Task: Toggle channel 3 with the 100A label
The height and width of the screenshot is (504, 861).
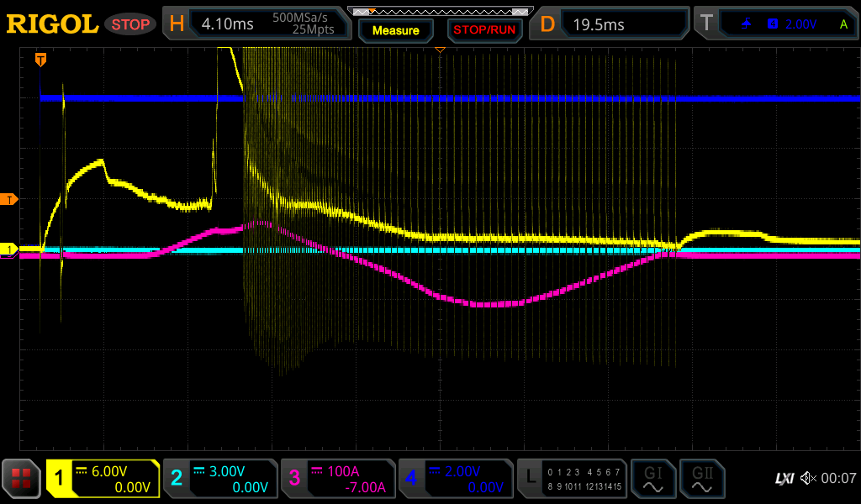Action: tap(337, 479)
